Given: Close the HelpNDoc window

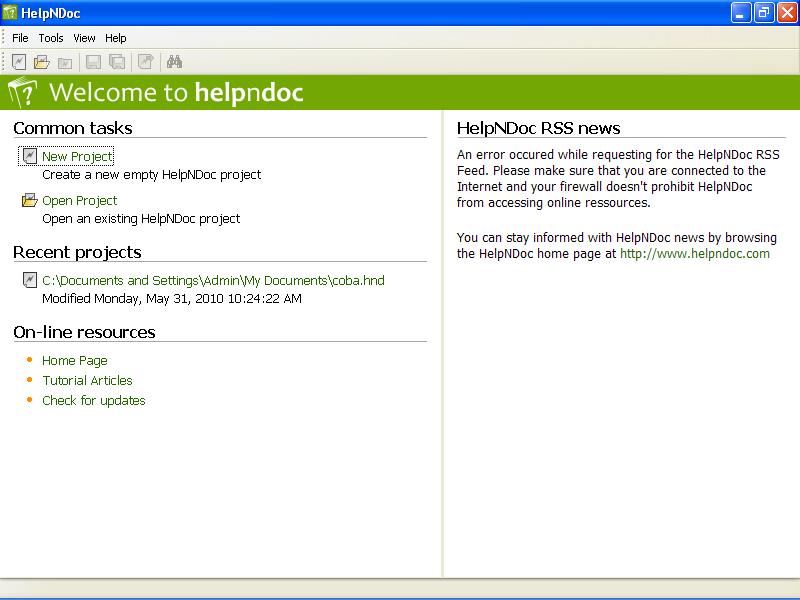Looking at the screenshot, I should coord(787,12).
